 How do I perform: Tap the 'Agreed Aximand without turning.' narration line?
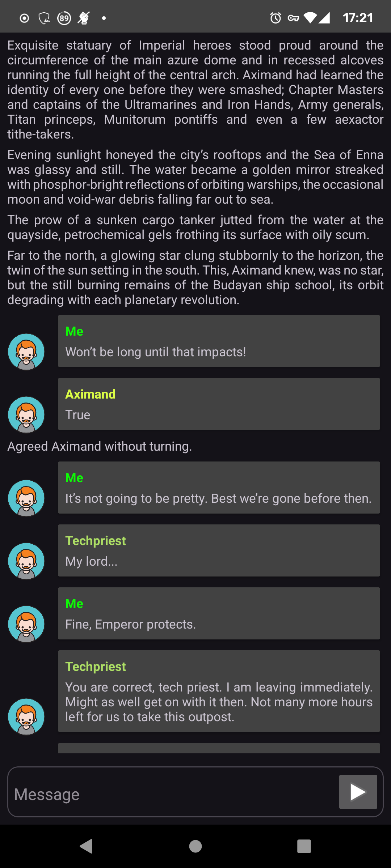[x=100, y=446]
